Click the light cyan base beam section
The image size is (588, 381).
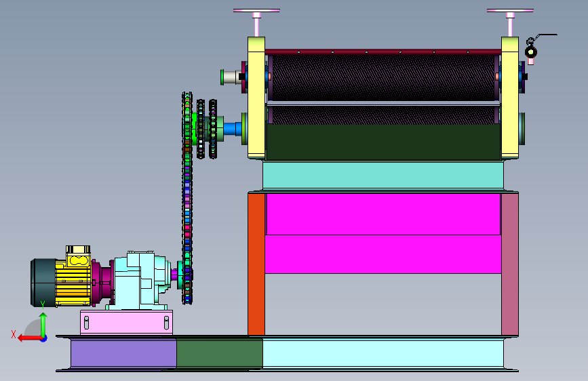[x=383, y=354]
